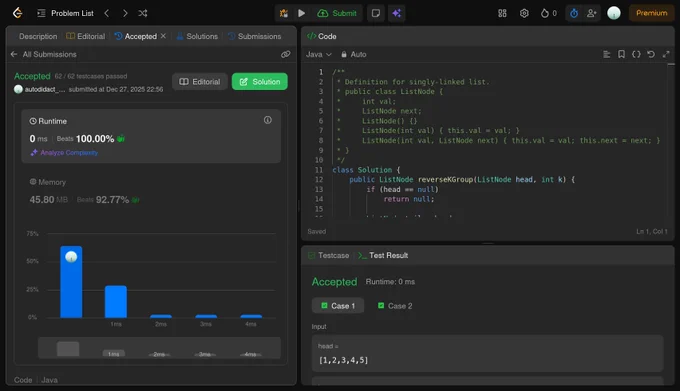Click the debugger icon beside Run
The height and width of the screenshot is (391, 680).
(284, 13)
